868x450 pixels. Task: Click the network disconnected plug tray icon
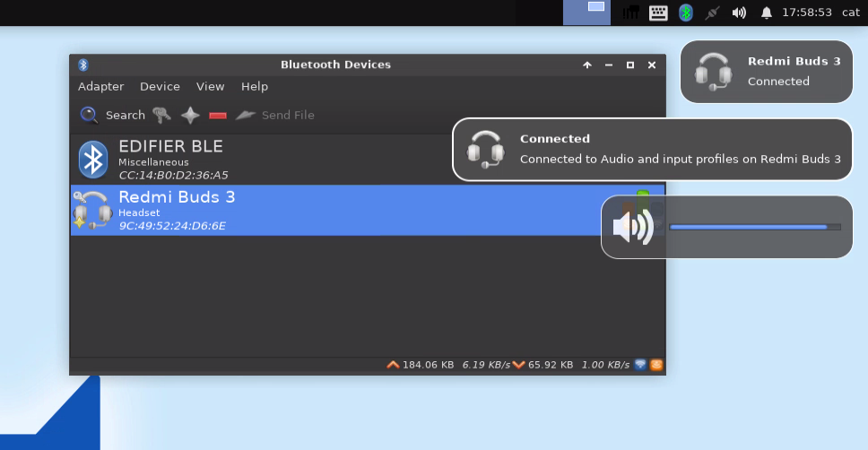[x=712, y=13]
